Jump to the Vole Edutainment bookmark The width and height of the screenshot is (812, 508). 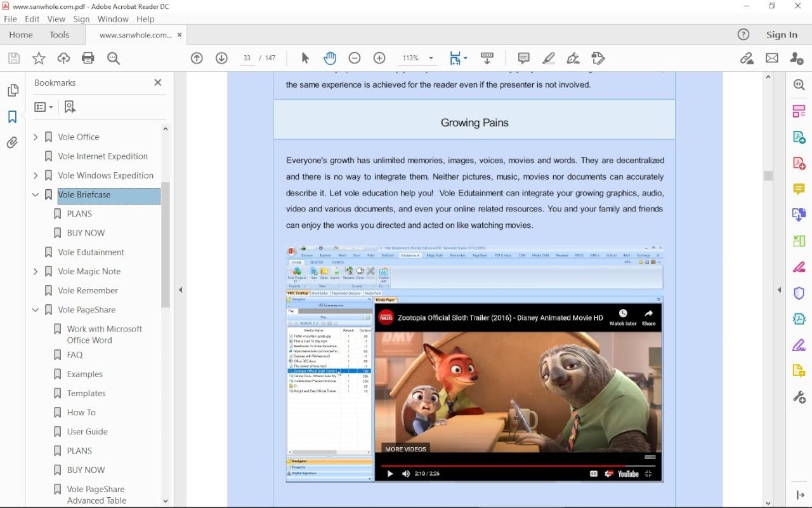pos(91,252)
